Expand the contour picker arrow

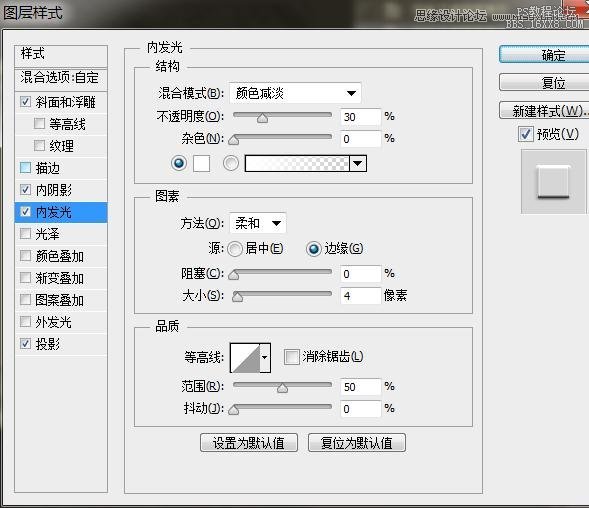pyautogui.click(x=265, y=357)
